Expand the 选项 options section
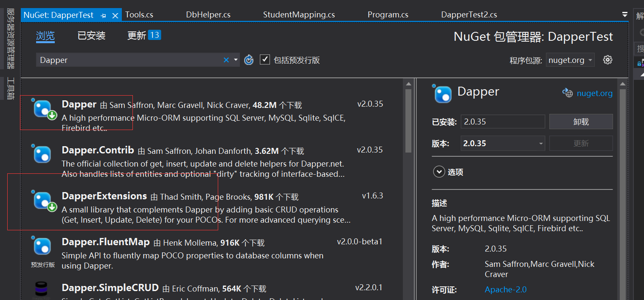 click(438, 172)
